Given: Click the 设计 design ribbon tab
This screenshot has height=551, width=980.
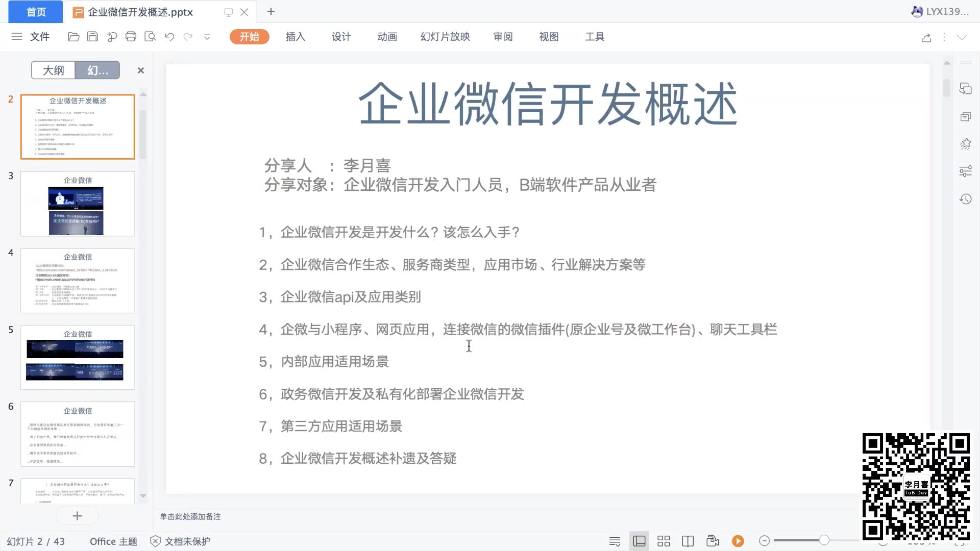Looking at the screenshot, I should pyautogui.click(x=340, y=36).
